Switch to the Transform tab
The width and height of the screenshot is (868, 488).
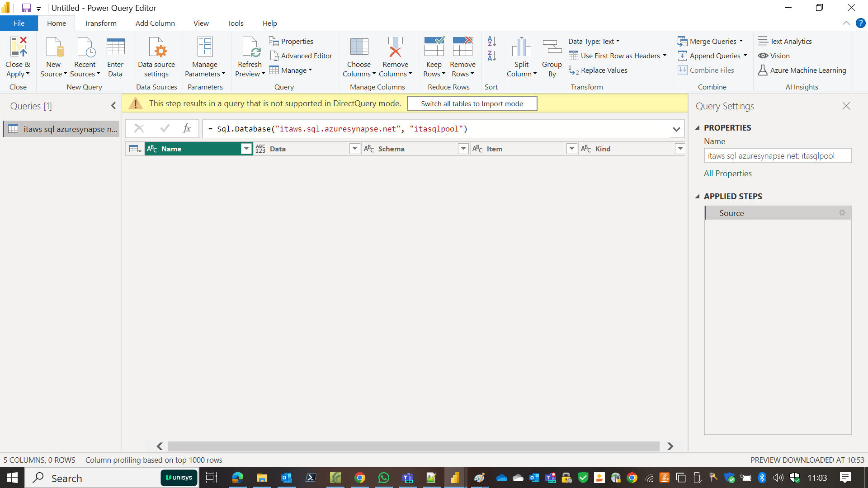[100, 23]
